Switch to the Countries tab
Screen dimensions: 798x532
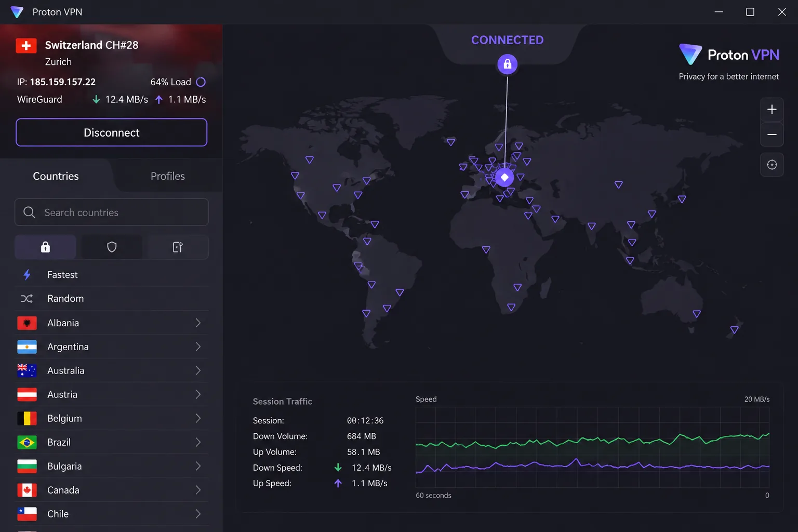56,176
